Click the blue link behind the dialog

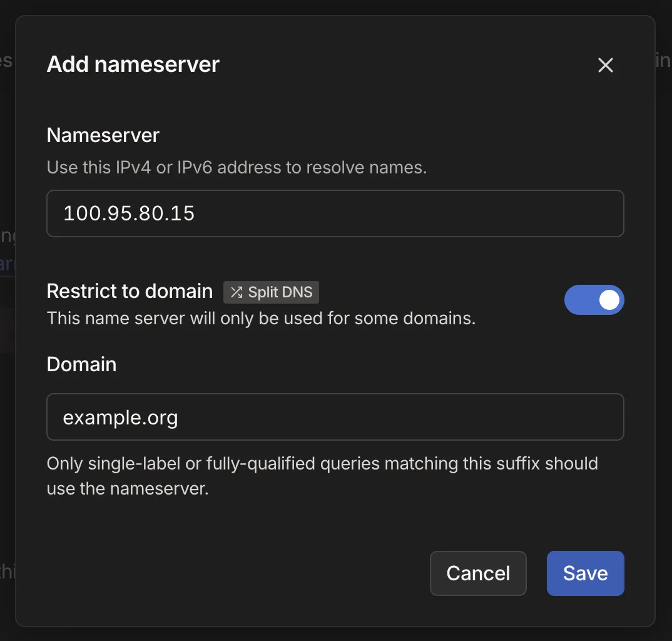click(x=8, y=264)
